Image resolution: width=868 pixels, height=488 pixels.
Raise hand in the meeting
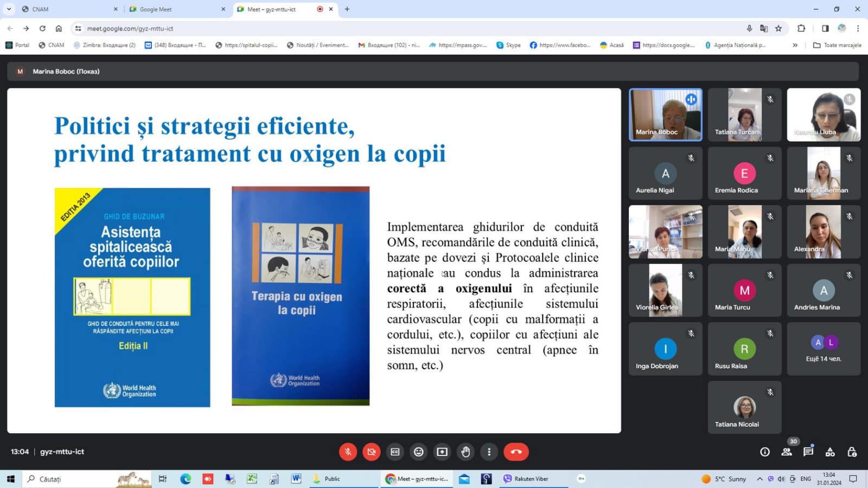pos(465,452)
